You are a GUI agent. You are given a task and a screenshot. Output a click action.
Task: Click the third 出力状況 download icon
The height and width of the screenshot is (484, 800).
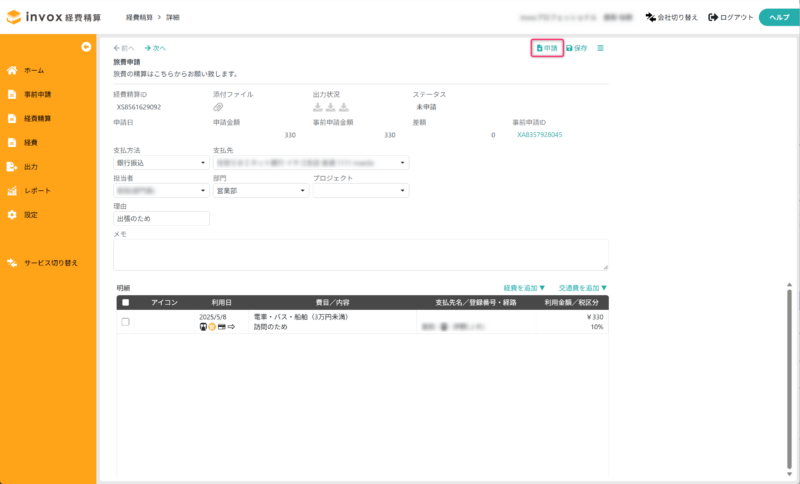click(x=344, y=107)
